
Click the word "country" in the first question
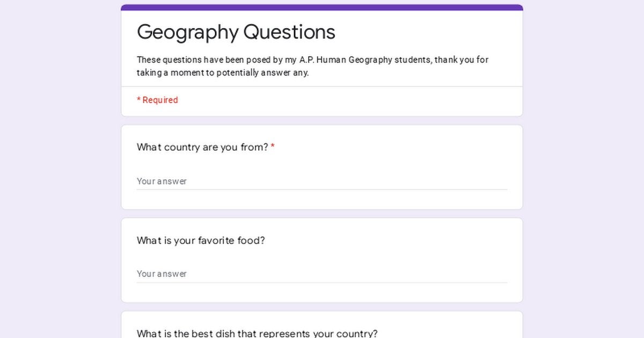pos(182,147)
